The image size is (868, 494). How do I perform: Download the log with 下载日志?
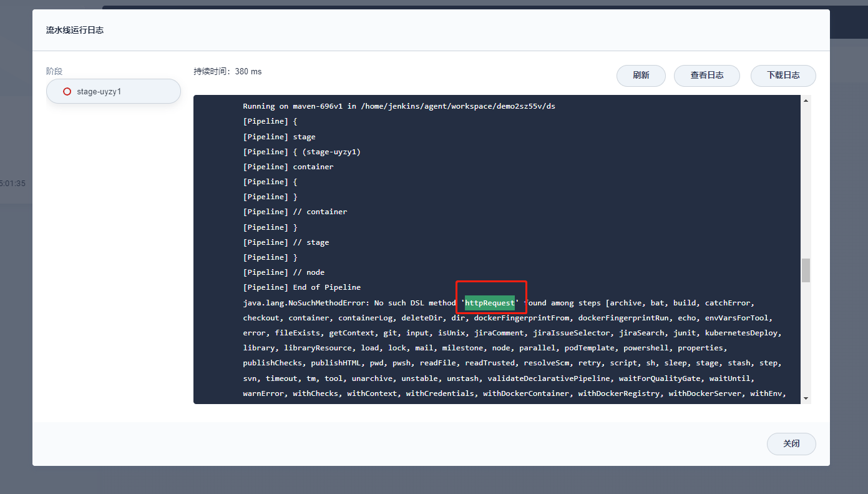click(783, 76)
